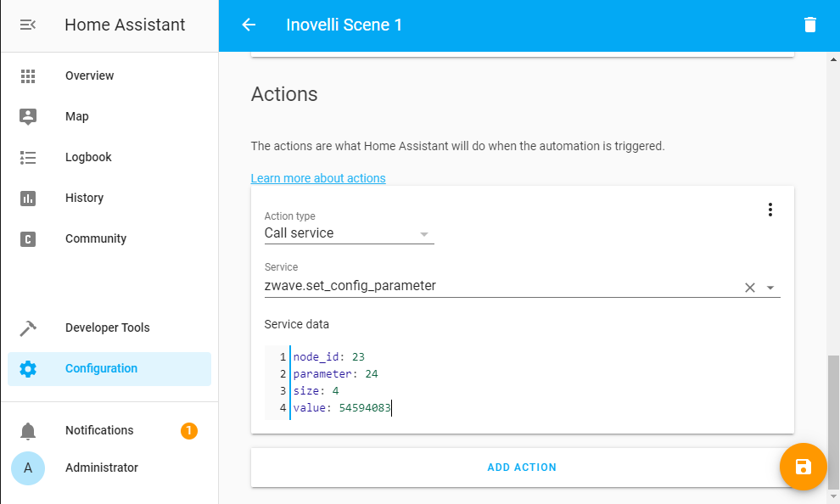Select History in the sidebar
840x504 pixels.
84,199
